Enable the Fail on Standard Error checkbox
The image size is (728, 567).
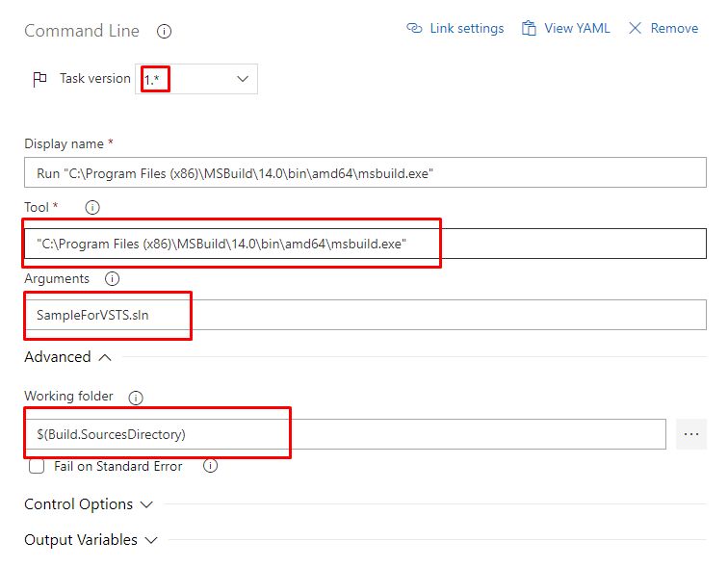(x=37, y=466)
